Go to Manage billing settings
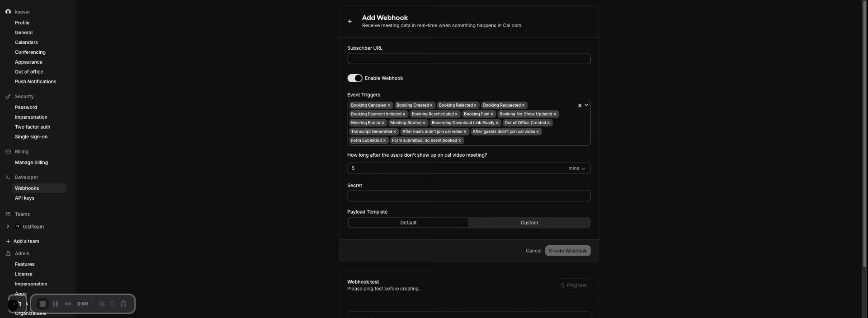This screenshot has height=318, width=868. click(x=31, y=163)
